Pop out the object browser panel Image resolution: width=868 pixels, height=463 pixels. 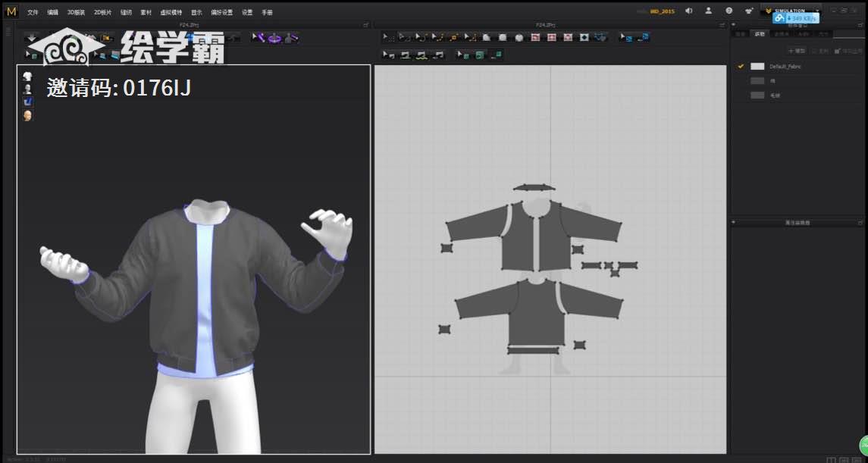pyautogui.click(x=860, y=25)
